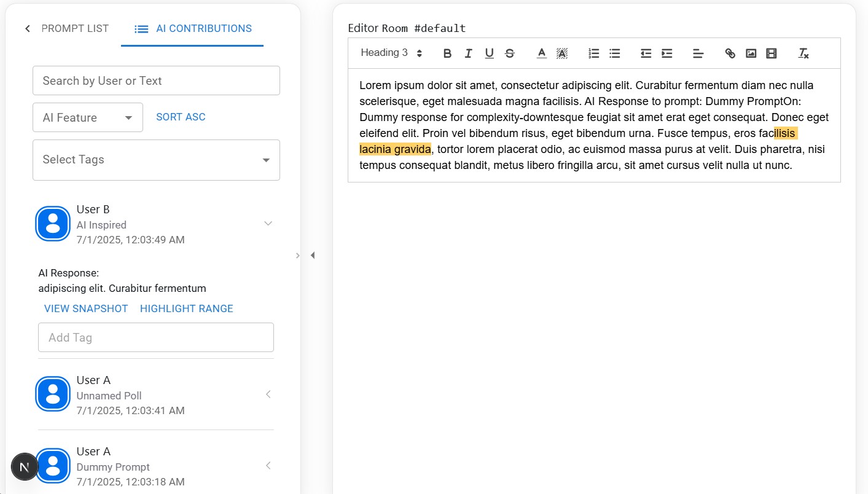Image resolution: width=868 pixels, height=494 pixels.
Task: Open the AI Feature dropdown
Action: (88, 117)
